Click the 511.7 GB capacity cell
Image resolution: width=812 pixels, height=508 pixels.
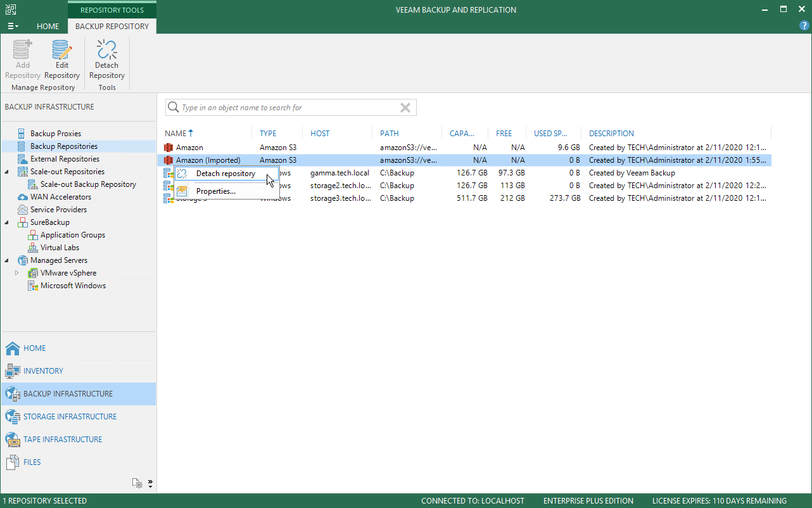point(471,198)
